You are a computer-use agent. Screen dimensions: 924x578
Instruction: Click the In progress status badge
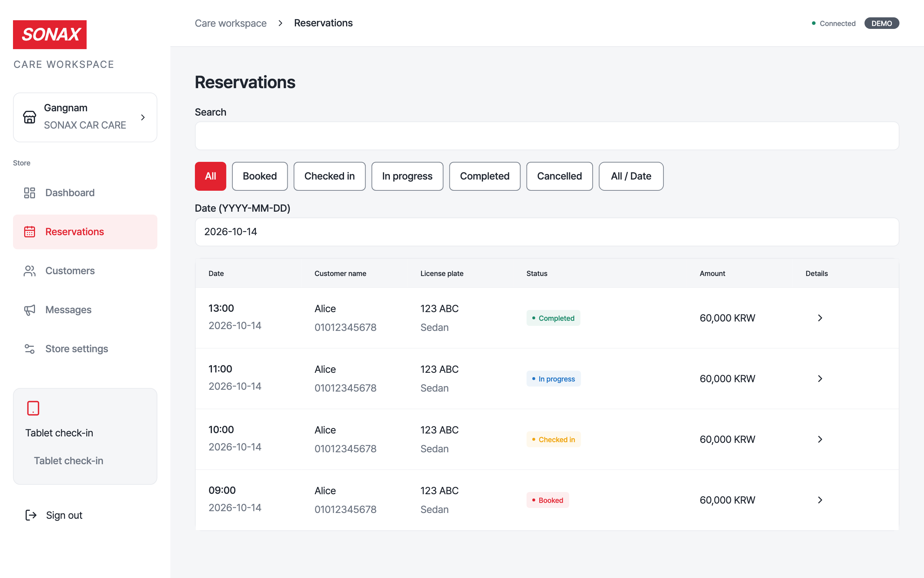553,379
